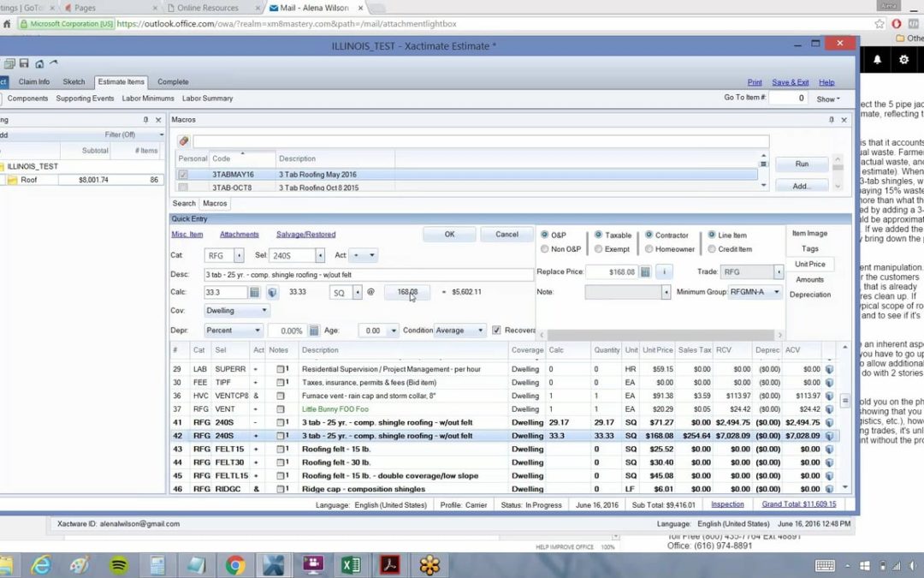This screenshot has width=924, height=578.
Task: Click the blue cube icon on row 41
Action: click(829, 422)
